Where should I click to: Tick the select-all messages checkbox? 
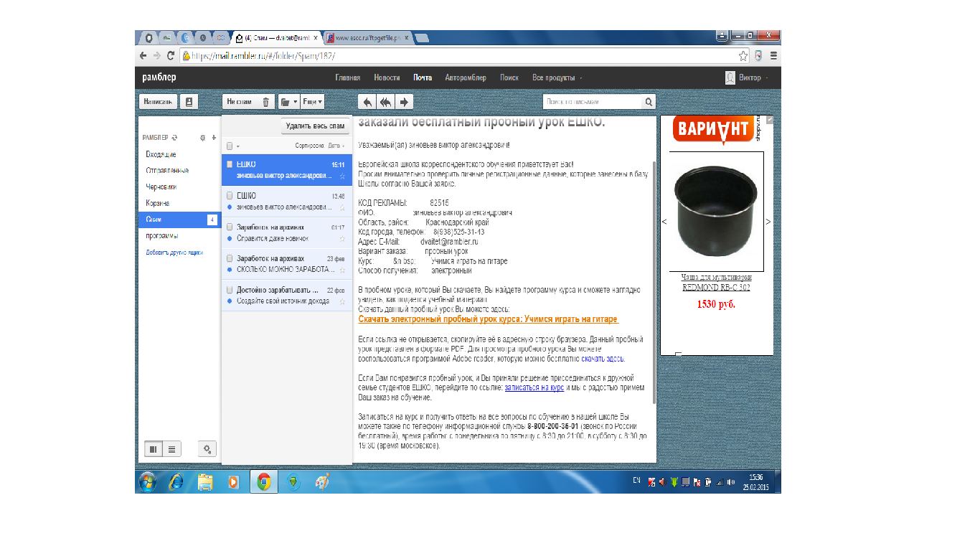tap(230, 146)
